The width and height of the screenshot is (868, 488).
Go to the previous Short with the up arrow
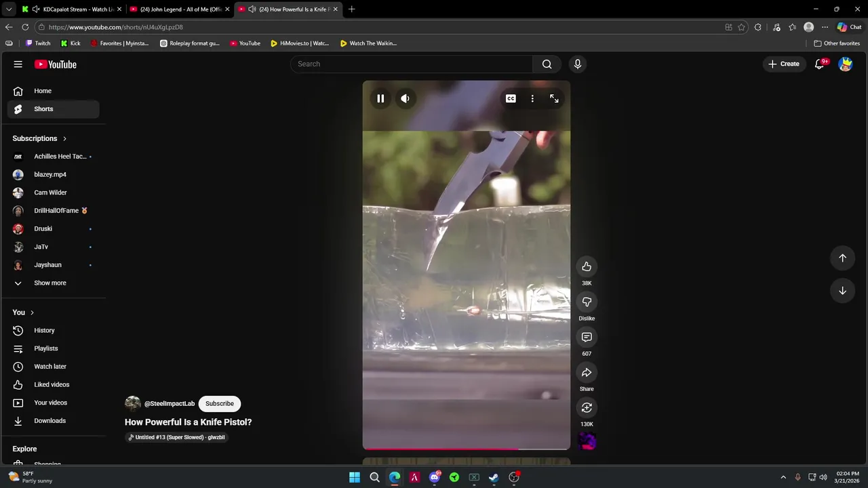point(842,258)
